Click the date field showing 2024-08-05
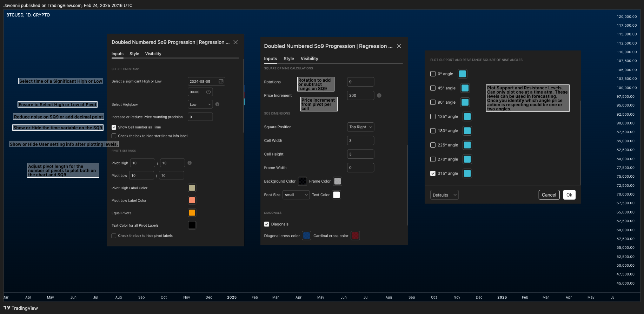 point(206,81)
